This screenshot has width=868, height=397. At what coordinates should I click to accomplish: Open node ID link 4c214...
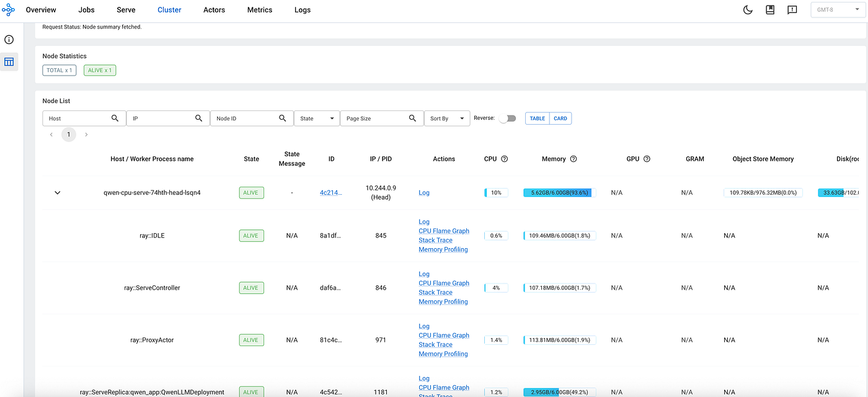[x=330, y=193]
